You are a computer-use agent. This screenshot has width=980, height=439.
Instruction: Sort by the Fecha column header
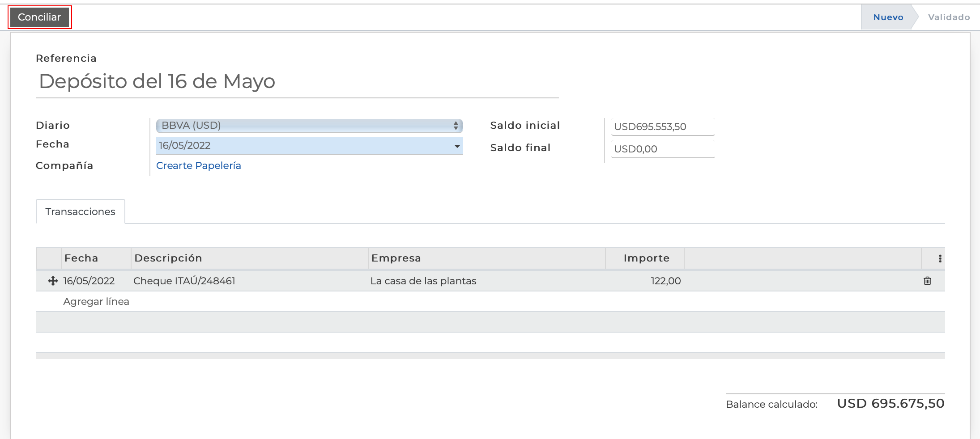pyautogui.click(x=81, y=258)
